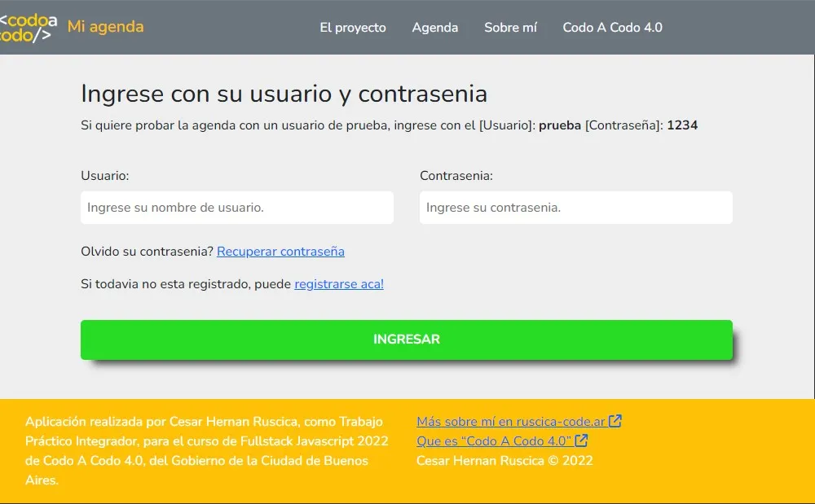Open Que es "Codo A Codo 4.0" footer link
The image size is (815, 504).
[x=494, y=441]
